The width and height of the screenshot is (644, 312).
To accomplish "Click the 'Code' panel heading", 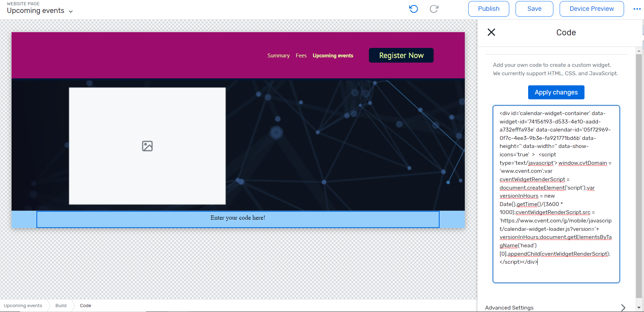I will click(x=566, y=33).
